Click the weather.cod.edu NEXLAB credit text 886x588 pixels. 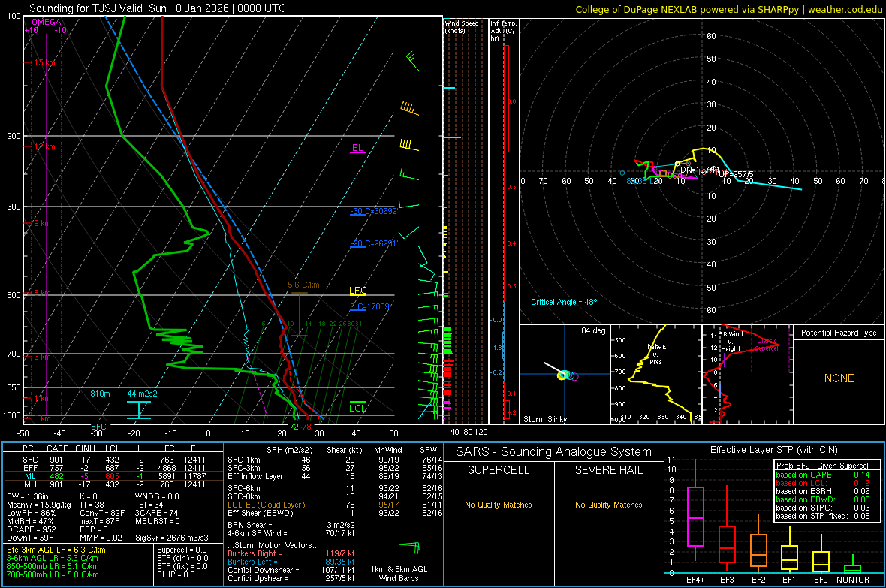click(729, 9)
